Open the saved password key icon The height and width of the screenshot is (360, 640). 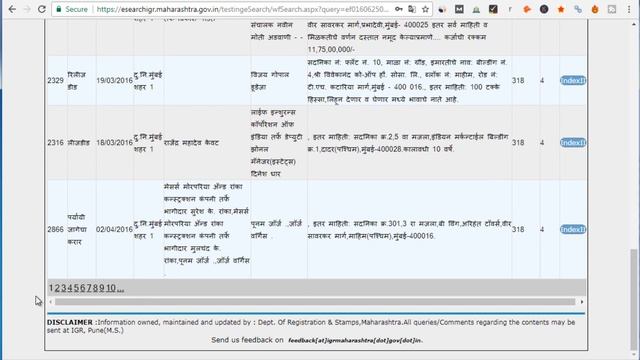coord(399,9)
